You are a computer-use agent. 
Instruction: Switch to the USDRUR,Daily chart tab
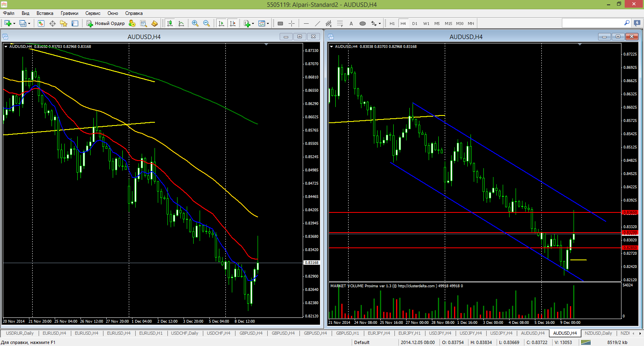click(x=20, y=333)
